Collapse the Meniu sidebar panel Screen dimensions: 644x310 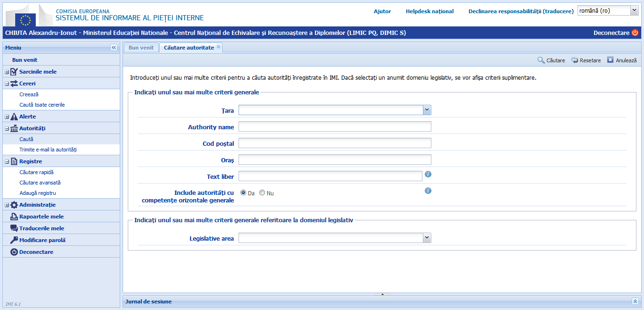click(114, 48)
